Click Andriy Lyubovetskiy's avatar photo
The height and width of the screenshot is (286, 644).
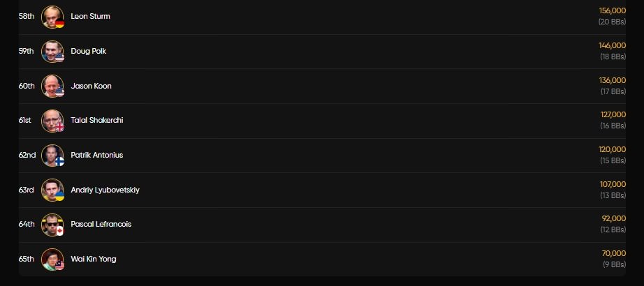52,190
